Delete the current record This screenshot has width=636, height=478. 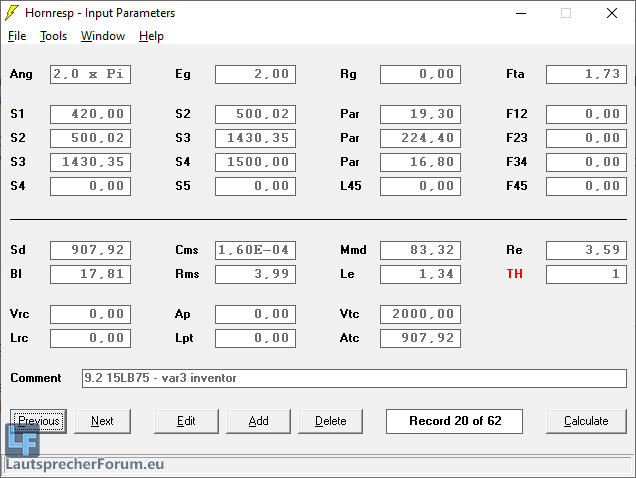tap(330, 421)
